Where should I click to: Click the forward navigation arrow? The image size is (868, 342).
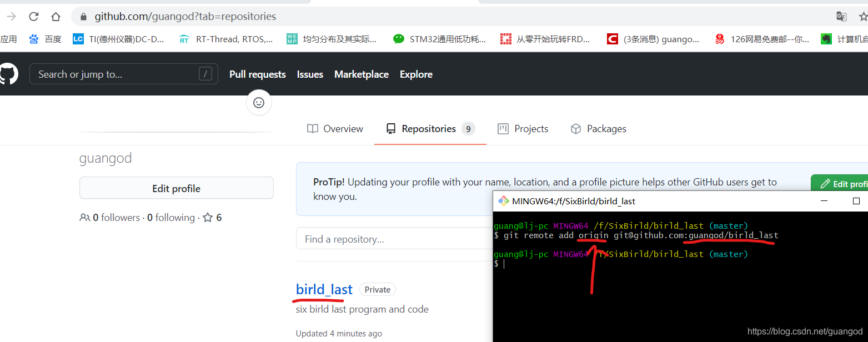coord(11,16)
